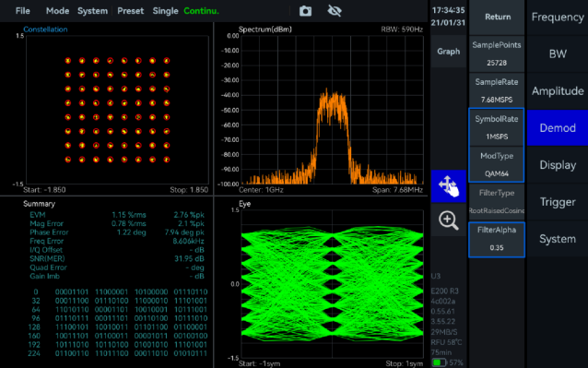Image resolution: width=588 pixels, height=368 pixels.
Task: Click the RBW: 590Hz readout
Action: [x=402, y=30]
